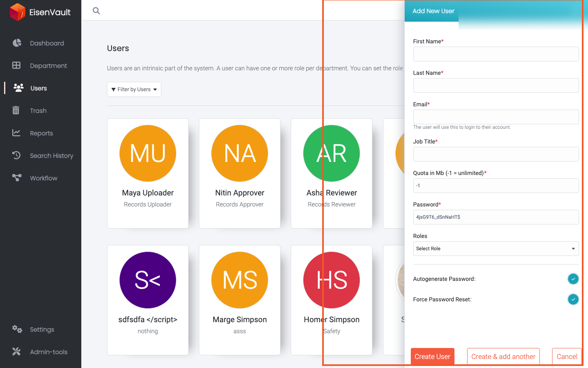Screen dimensions: 588x368
Task: Click the Last Name input field
Action: click(496, 85)
